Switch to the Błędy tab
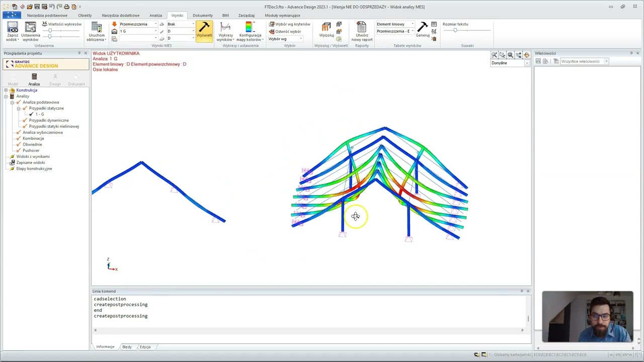 click(x=127, y=347)
